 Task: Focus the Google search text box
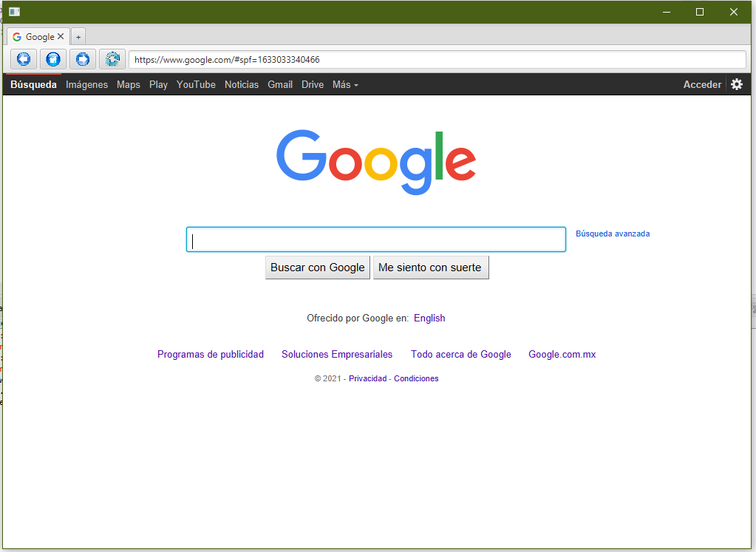tap(376, 239)
